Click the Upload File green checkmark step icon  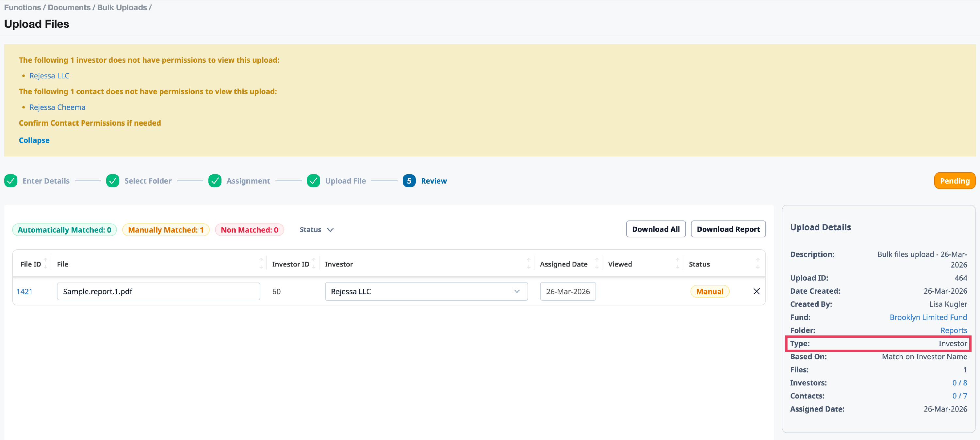click(314, 181)
